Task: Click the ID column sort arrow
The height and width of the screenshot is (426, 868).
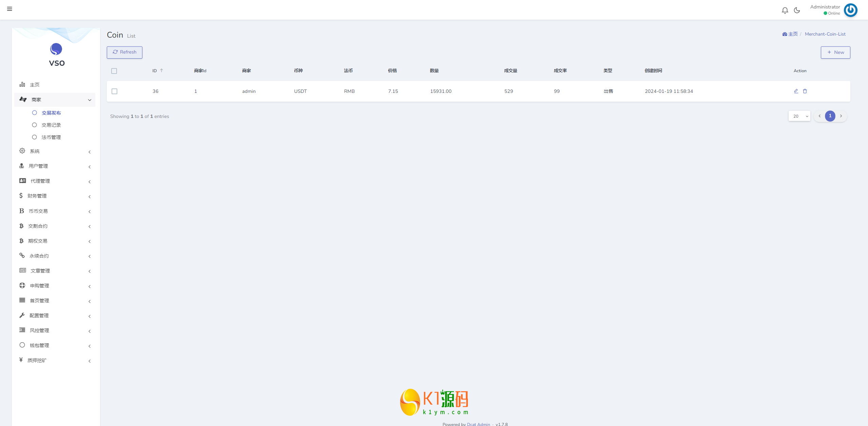Action: pyautogui.click(x=162, y=70)
